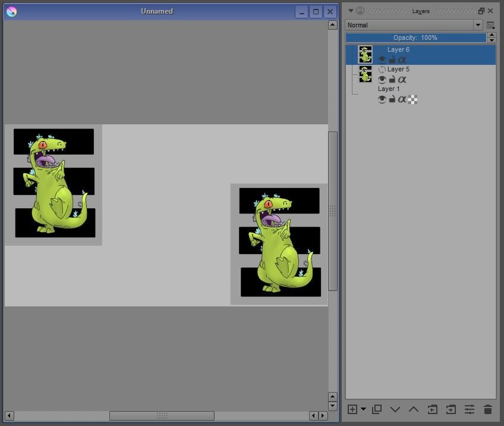Open layer properties sliders icon
The width and height of the screenshot is (504, 426).
pyautogui.click(x=470, y=409)
